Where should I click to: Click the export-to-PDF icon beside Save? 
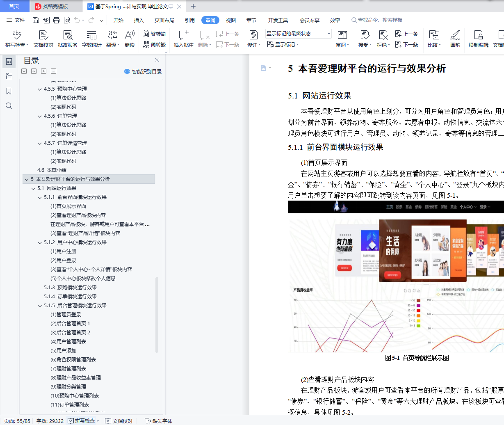pos(46,20)
